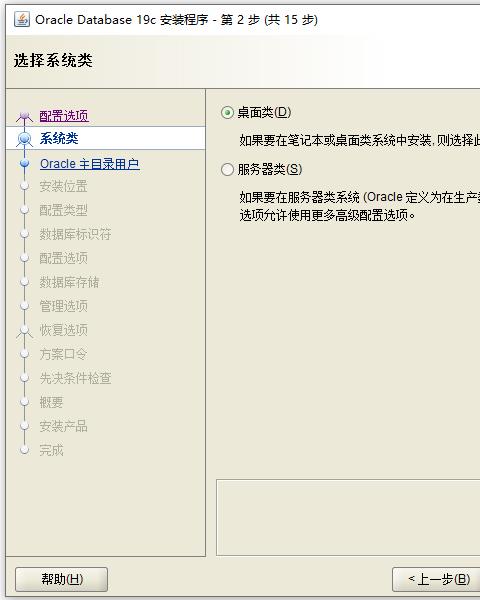480x600 pixels.
Task: Click the step bullet beside 安装位置
Action: [24, 186]
